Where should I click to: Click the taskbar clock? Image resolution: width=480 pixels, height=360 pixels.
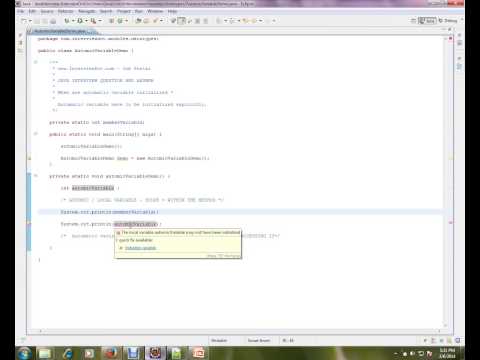447,353
